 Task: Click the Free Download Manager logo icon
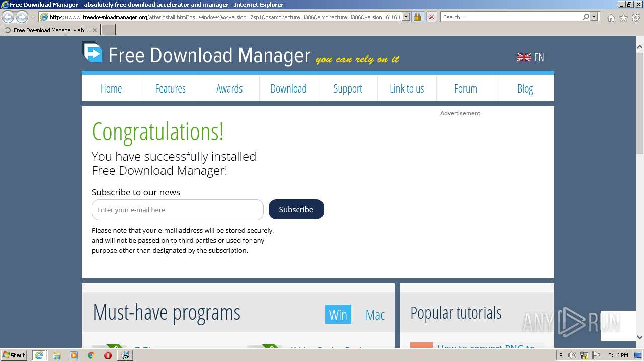pyautogui.click(x=92, y=52)
